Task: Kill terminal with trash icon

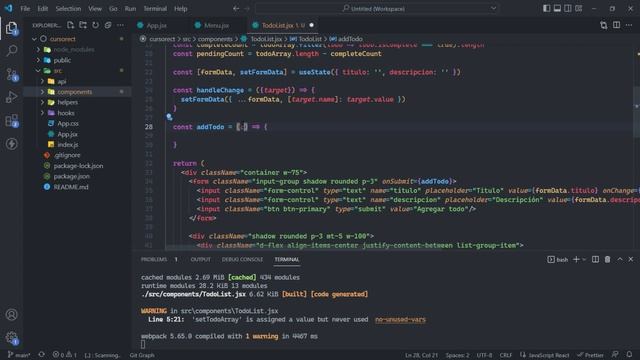Action: point(607,259)
